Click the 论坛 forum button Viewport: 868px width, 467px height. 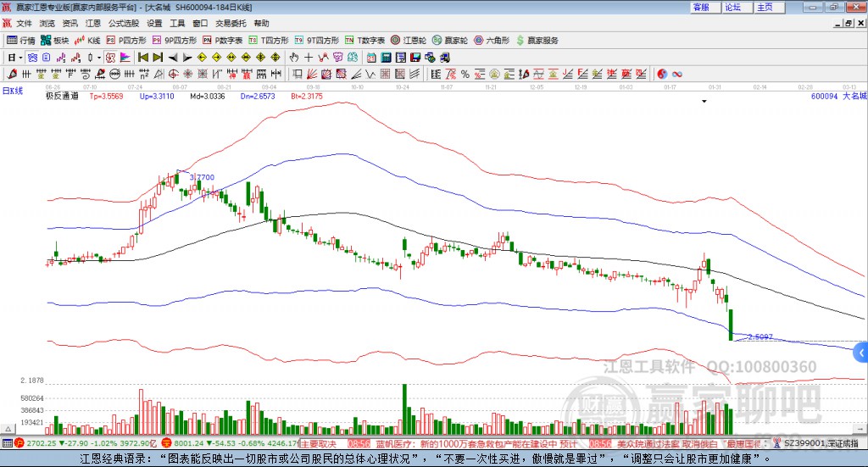pyautogui.click(x=737, y=7)
